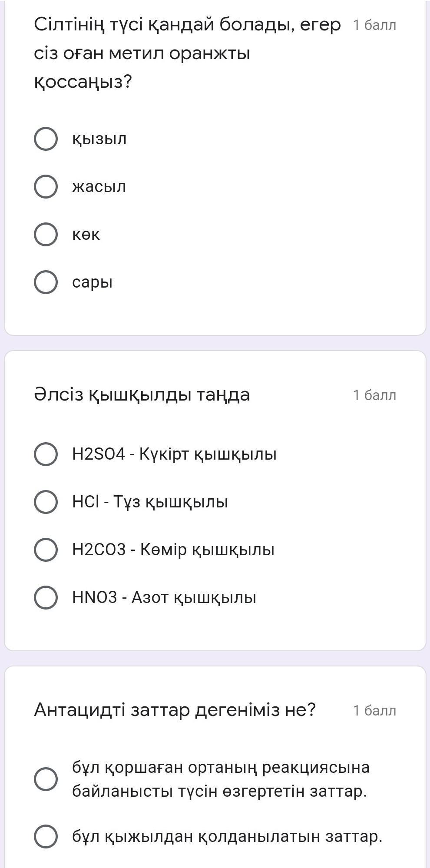Choose H2SO4 - Күкірт қышқылы option

(46, 454)
